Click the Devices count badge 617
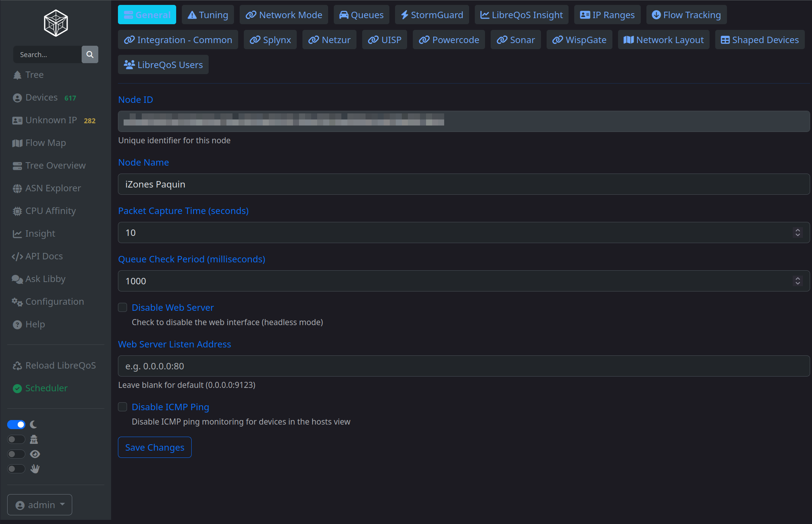This screenshot has height=524, width=812. 70,98
